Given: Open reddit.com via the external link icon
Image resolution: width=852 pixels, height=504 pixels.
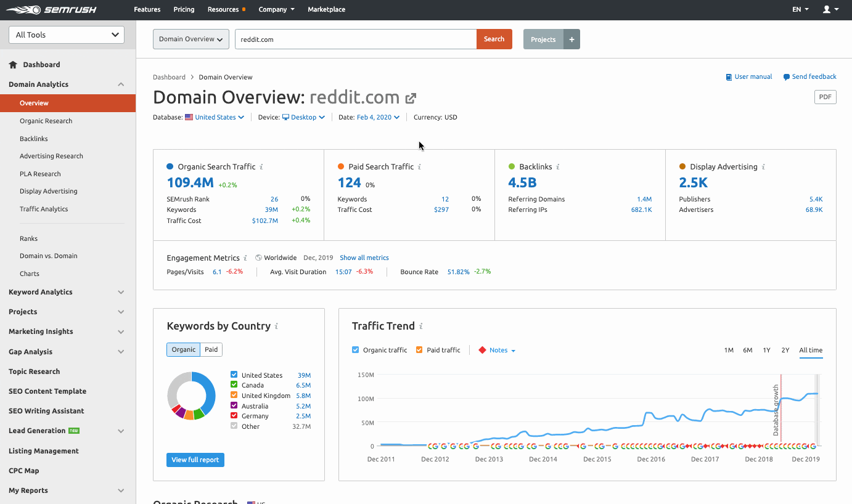Looking at the screenshot, I should [411, 97].
